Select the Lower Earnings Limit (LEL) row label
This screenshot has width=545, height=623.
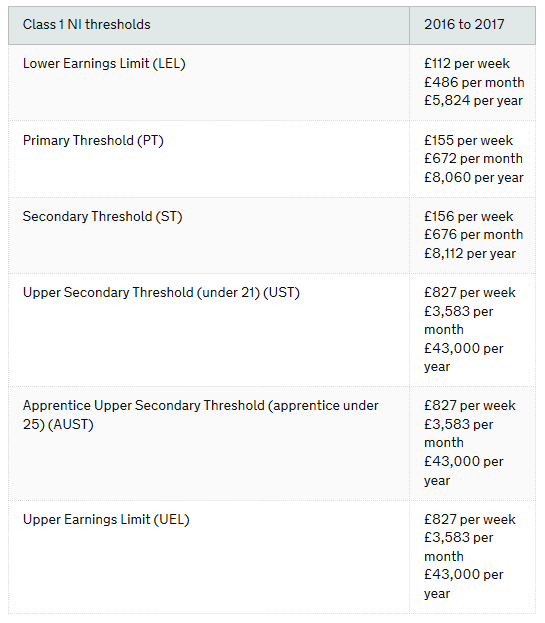click(x=104, y=64)
